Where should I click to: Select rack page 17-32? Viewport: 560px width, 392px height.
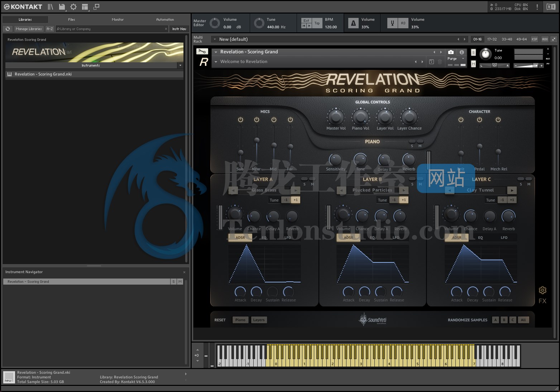(x=492, y=39)
